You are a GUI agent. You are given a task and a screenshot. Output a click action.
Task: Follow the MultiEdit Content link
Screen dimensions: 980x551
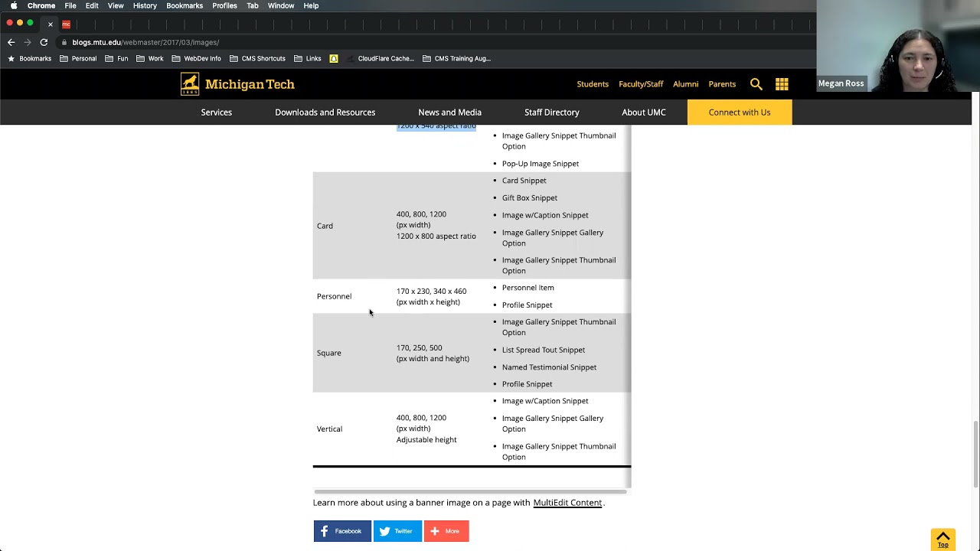pos(567,503)
